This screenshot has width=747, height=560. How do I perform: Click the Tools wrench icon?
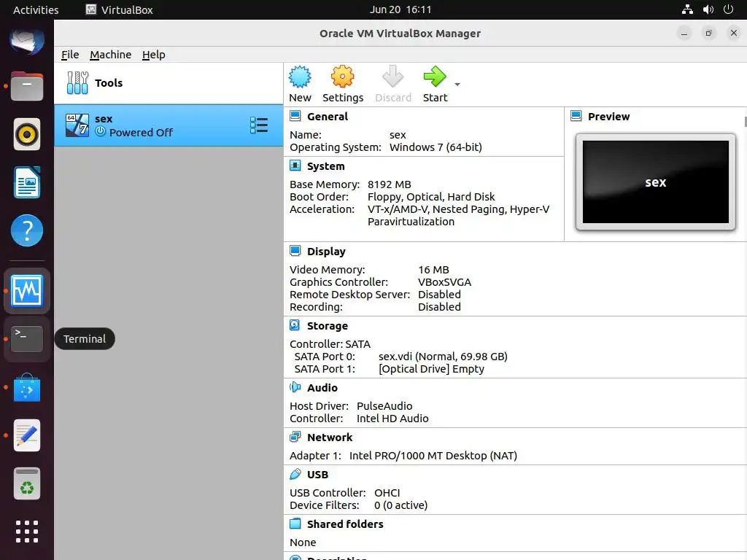pos(77,83)
